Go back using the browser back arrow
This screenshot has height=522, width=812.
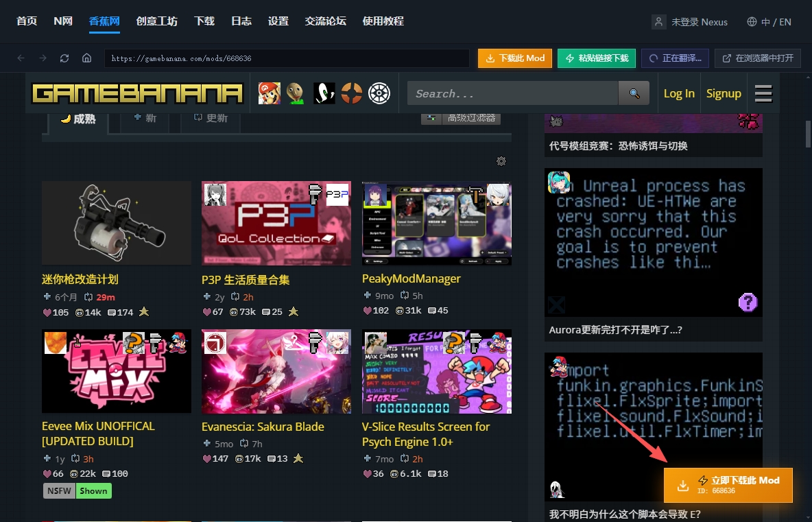click(21, 58)
